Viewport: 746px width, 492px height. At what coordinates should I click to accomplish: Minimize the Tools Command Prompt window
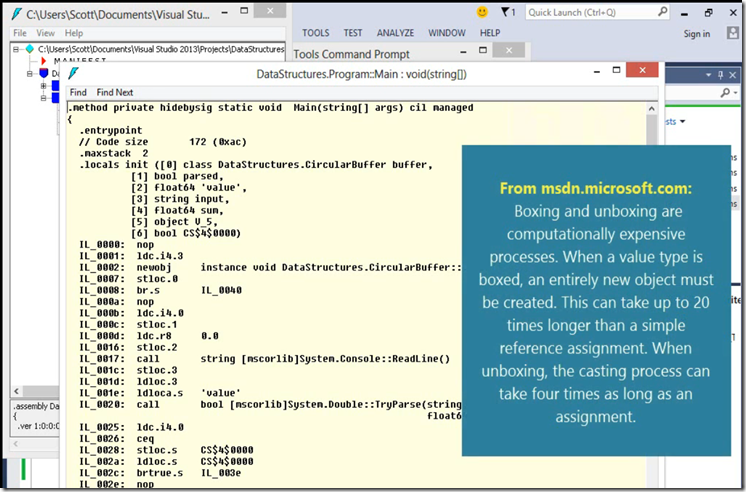(463, 51)
